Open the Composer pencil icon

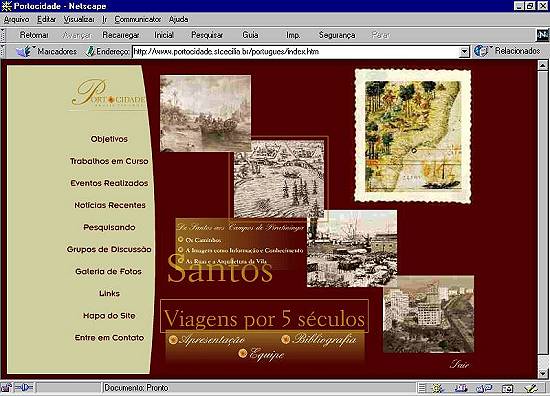coord(531,388)
